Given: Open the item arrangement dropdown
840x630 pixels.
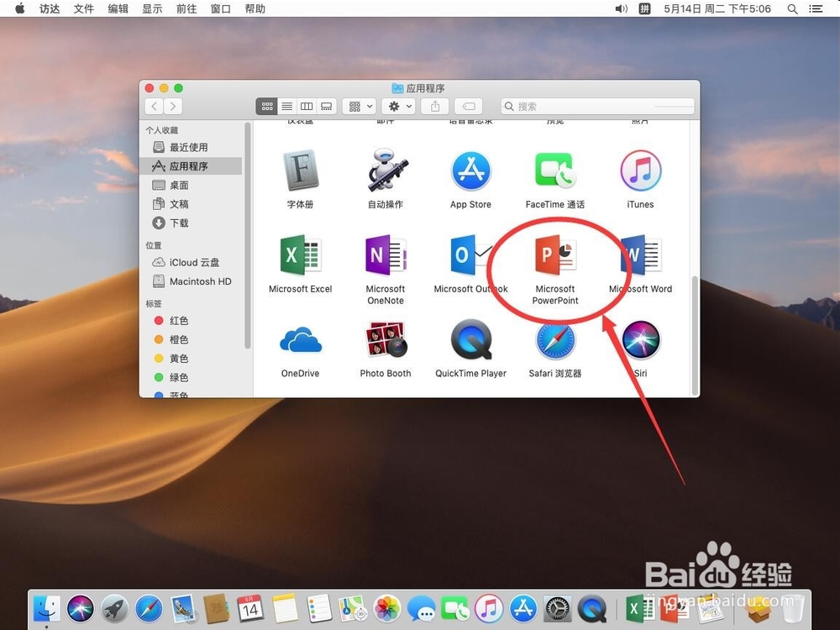Looking at the screenshot, I should tap(360, 106).
